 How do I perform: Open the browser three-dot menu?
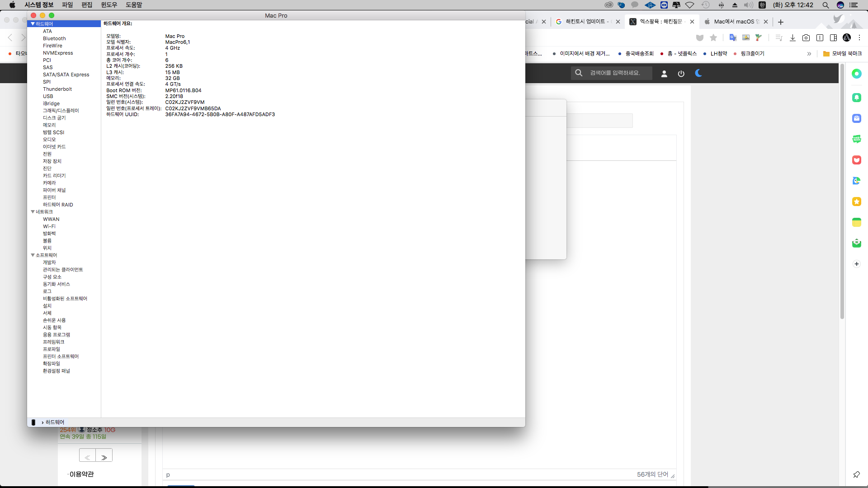[859, 38]
